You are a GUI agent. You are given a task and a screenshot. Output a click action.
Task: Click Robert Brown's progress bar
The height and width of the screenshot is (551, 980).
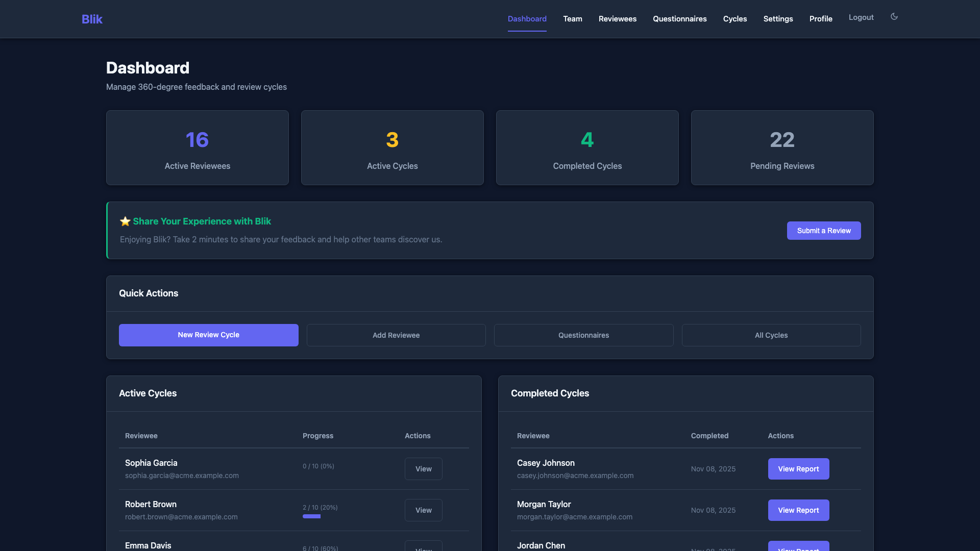tap(312, 516)
